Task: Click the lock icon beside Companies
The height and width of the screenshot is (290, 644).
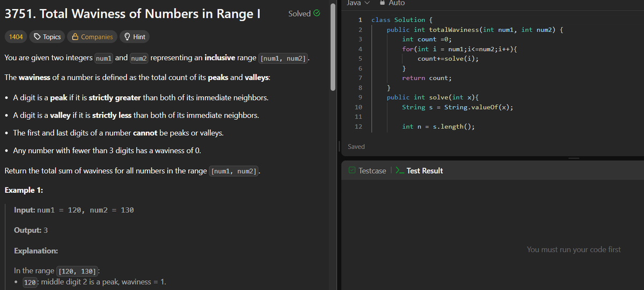Action: tap(76, 37)
